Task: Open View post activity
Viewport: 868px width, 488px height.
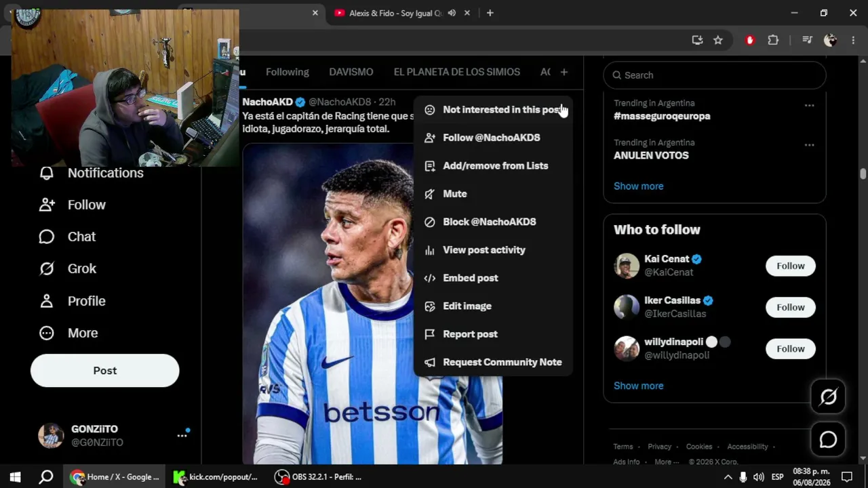Action: 493,250
